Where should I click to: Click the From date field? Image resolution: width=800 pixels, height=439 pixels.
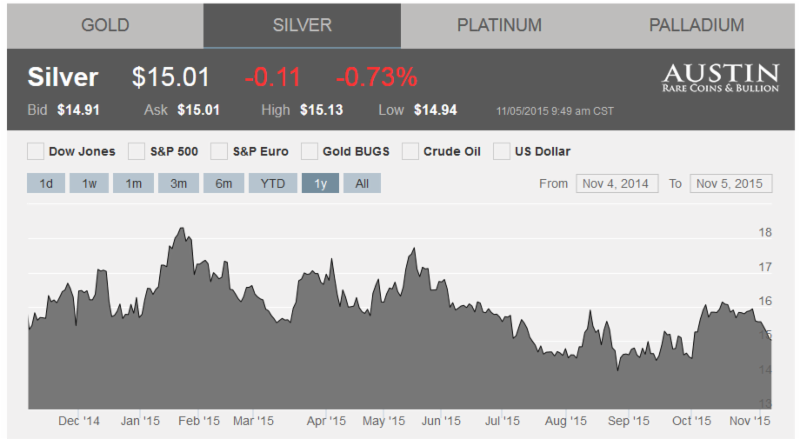tap(617, 184)
